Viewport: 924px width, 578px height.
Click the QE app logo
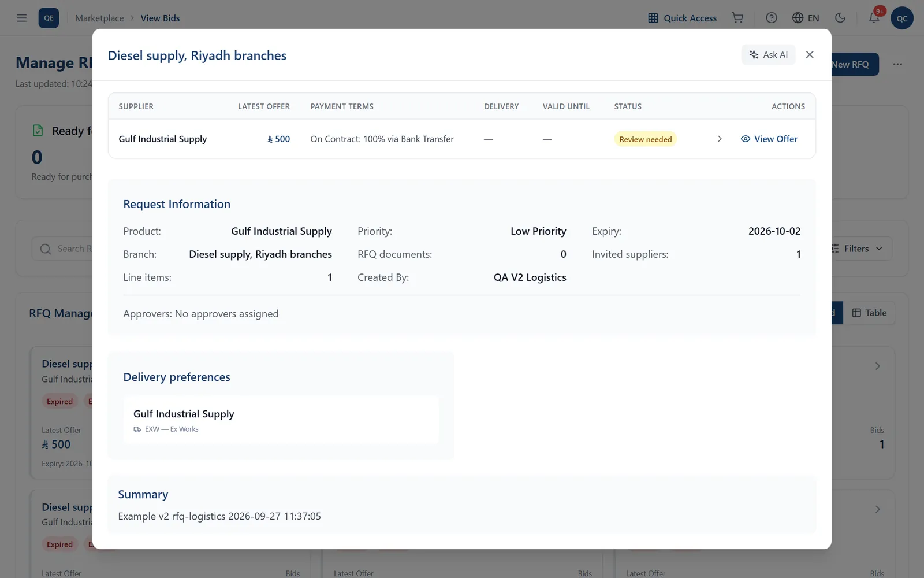tap(49, 18)
